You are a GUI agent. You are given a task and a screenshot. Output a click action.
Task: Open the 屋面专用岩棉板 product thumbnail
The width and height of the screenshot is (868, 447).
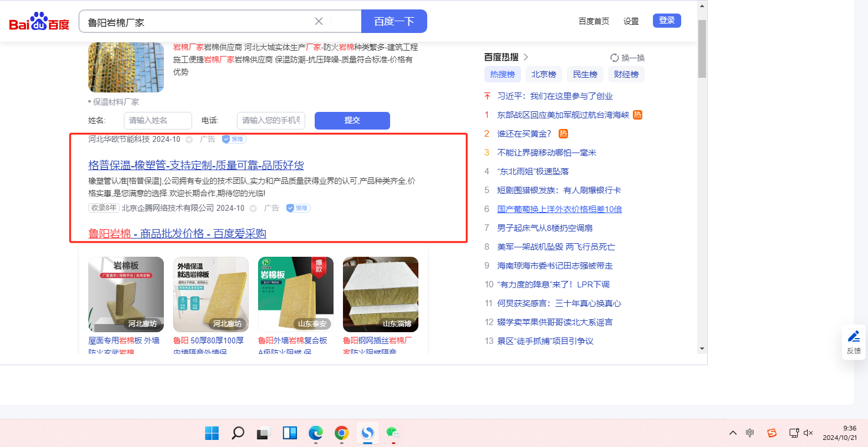click(126, 294)
